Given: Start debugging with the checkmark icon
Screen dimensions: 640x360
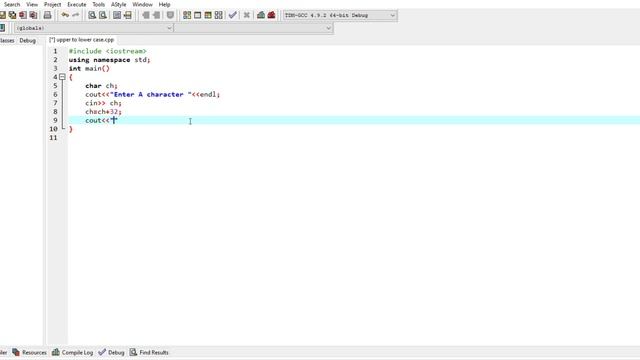Looking at the screenshot, I should (x=233, y=15).
